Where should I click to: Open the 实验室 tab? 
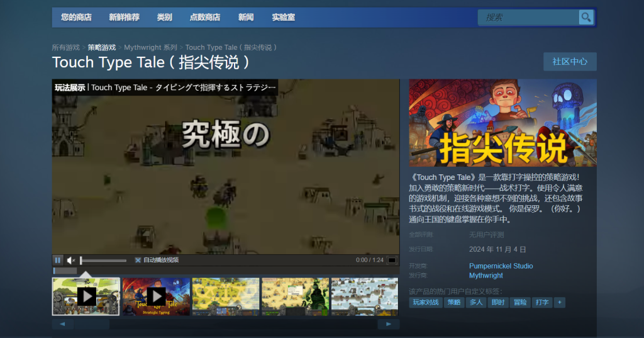284,17
